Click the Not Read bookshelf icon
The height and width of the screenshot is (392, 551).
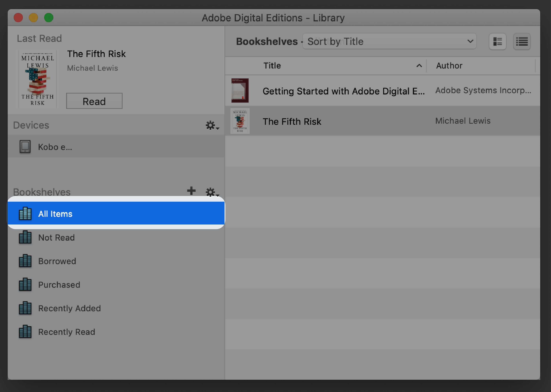click(25, 237)
